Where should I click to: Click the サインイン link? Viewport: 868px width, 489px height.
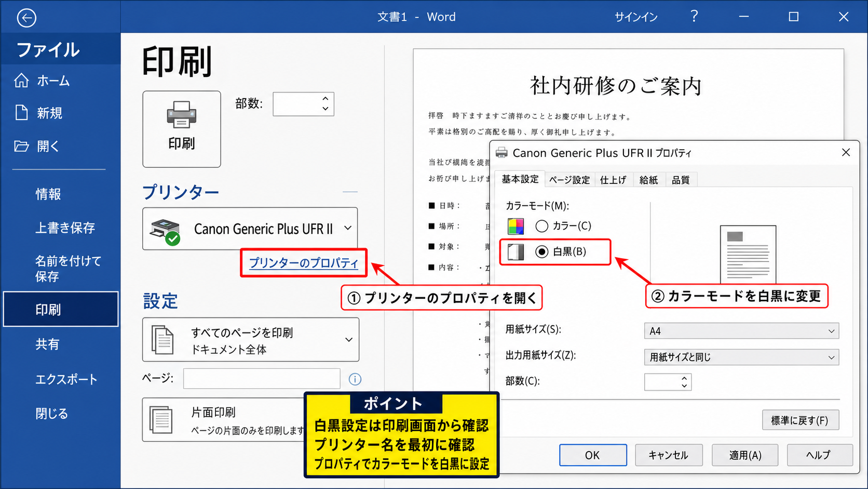click(636, 17)
